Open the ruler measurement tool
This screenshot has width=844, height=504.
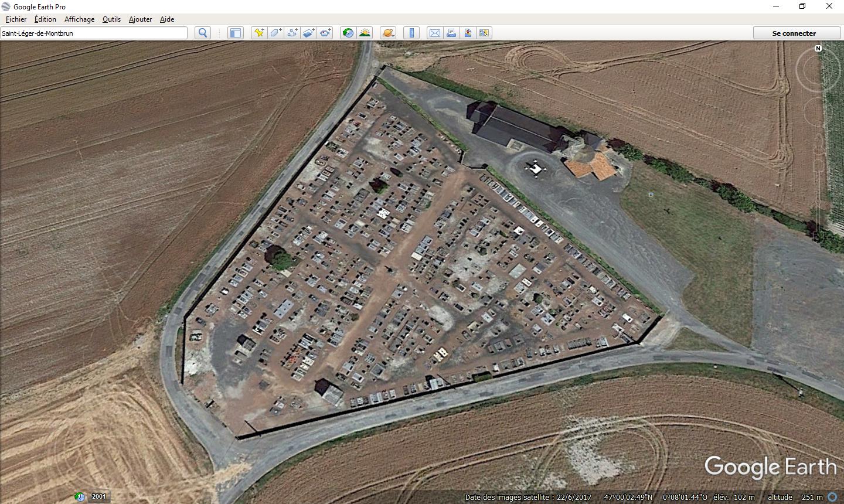[411, 33]
